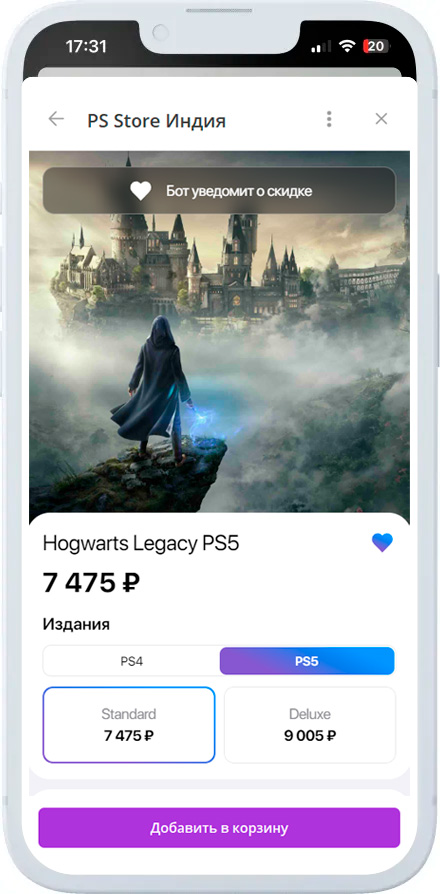Viewport: 440px width, 894px height.
Task: Click the large 7 475 ₽ price
Action: click(x=91, y=583)
